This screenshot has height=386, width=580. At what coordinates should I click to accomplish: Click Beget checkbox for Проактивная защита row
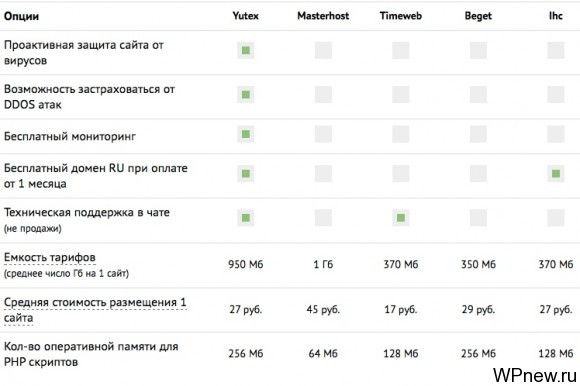[478, 50]
